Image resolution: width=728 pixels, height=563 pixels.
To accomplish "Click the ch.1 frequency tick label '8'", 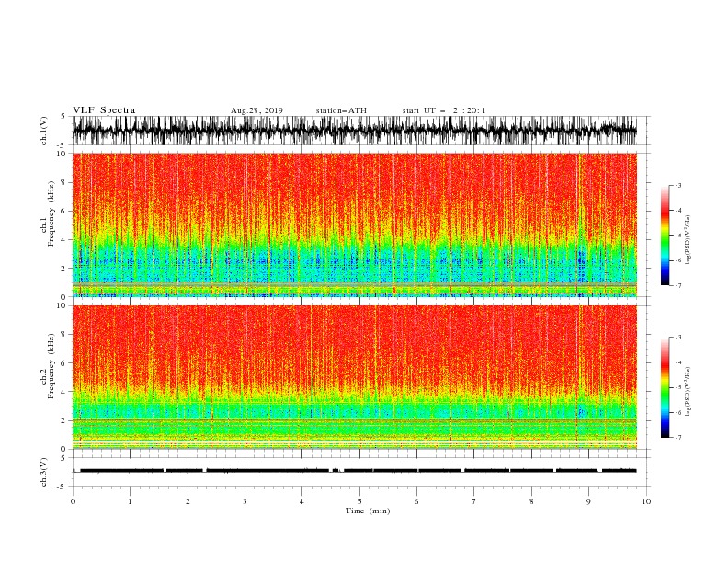I will (63, 182).
